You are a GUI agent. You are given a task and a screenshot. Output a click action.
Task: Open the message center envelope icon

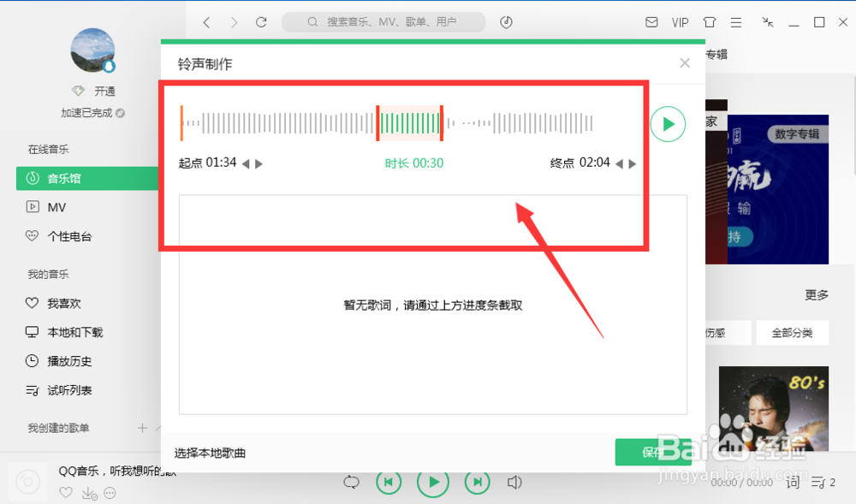coord(651,22)
